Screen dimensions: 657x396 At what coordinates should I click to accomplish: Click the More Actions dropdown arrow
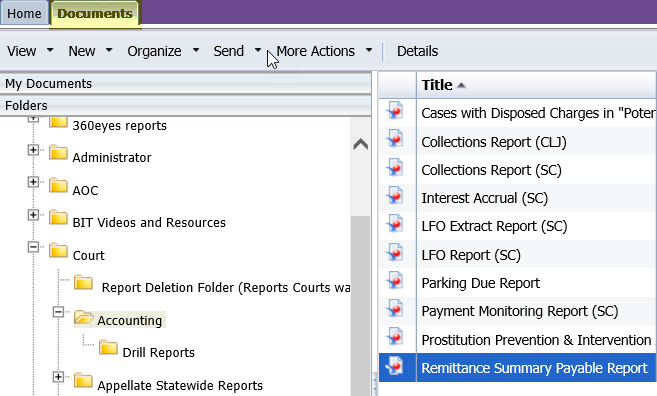coord(369,50)
